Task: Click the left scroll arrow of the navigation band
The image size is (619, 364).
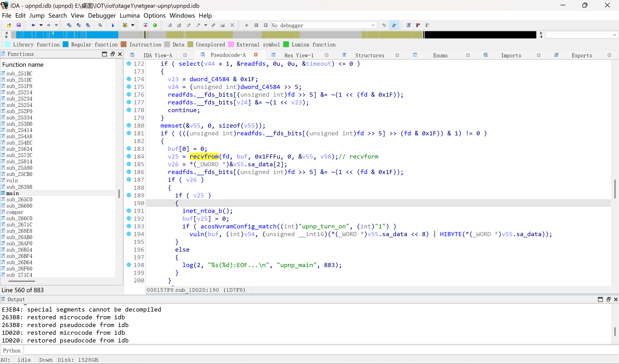Action: click(6, 33)
